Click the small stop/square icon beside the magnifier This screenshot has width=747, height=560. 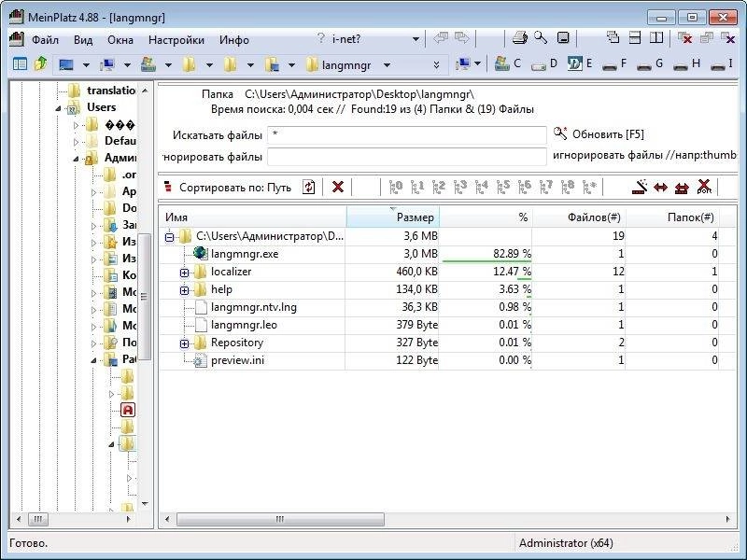tap(563, 38)
